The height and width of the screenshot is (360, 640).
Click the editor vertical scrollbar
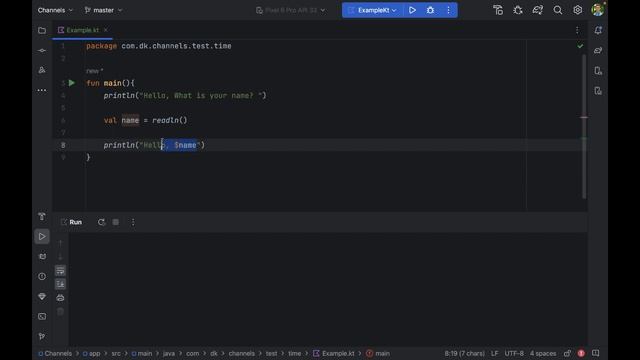[x=584, y=127]
